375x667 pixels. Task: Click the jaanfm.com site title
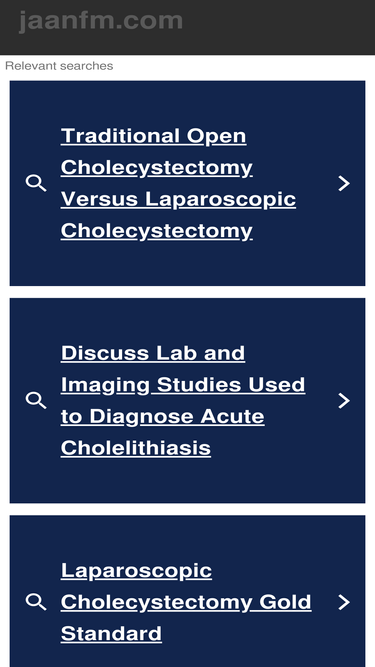point(101,21)
